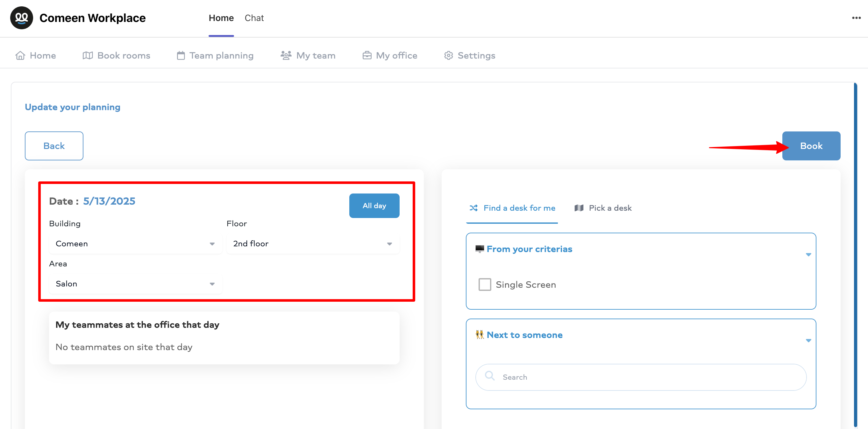
Task: Open the Building dropdown showing Comeen
Action: point(135,244)
